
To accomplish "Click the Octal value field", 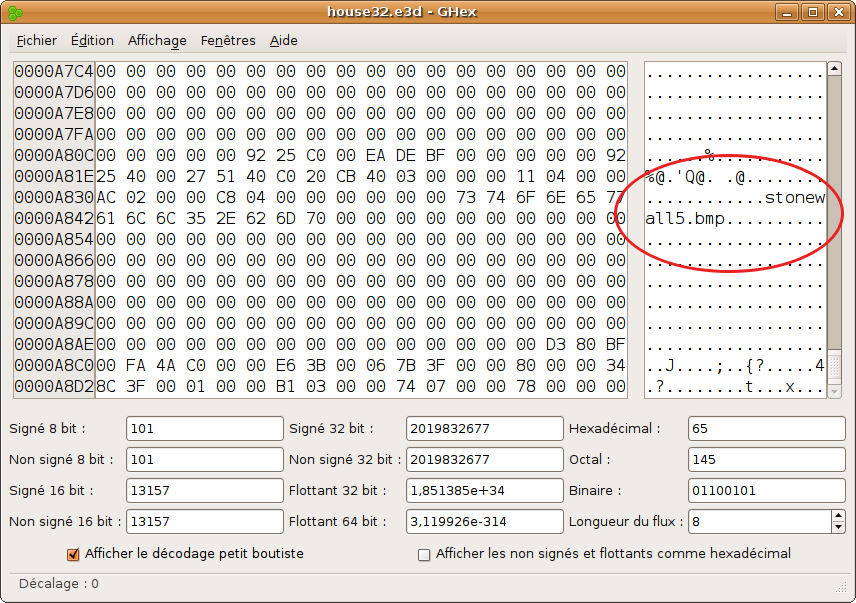I will [767, 459].
